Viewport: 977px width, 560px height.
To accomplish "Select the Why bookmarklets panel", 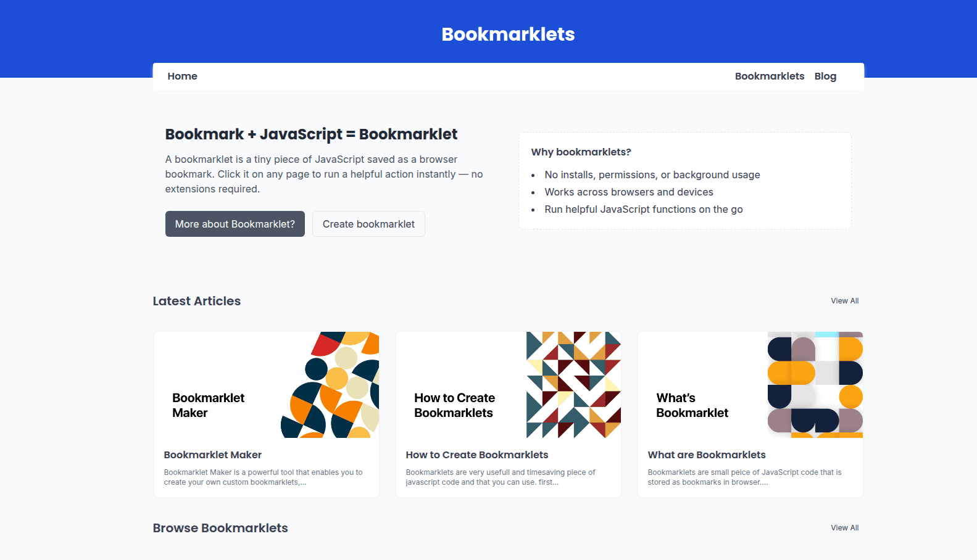I will (684, 180).
